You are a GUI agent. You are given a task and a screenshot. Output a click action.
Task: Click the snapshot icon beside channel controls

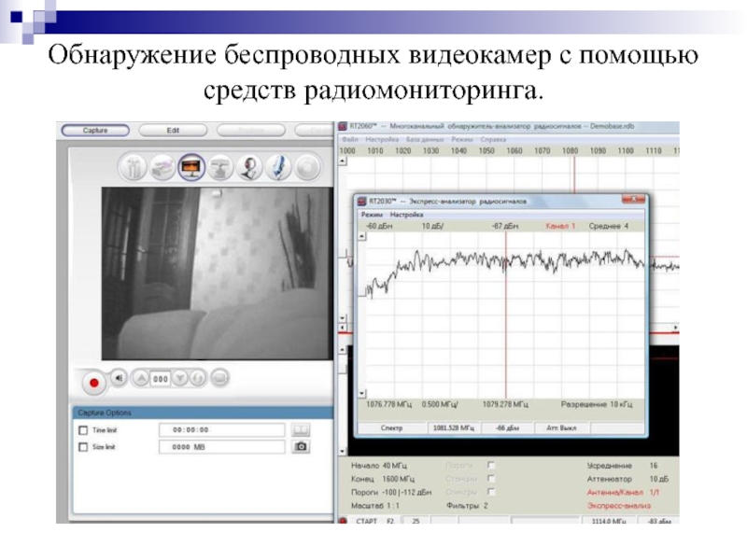coord(219,379)
